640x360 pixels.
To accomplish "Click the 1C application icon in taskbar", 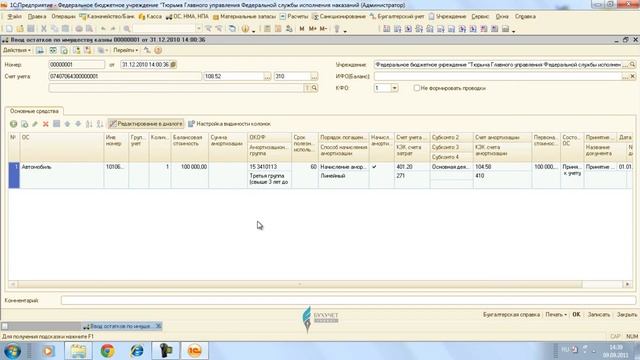I will 195,351.
